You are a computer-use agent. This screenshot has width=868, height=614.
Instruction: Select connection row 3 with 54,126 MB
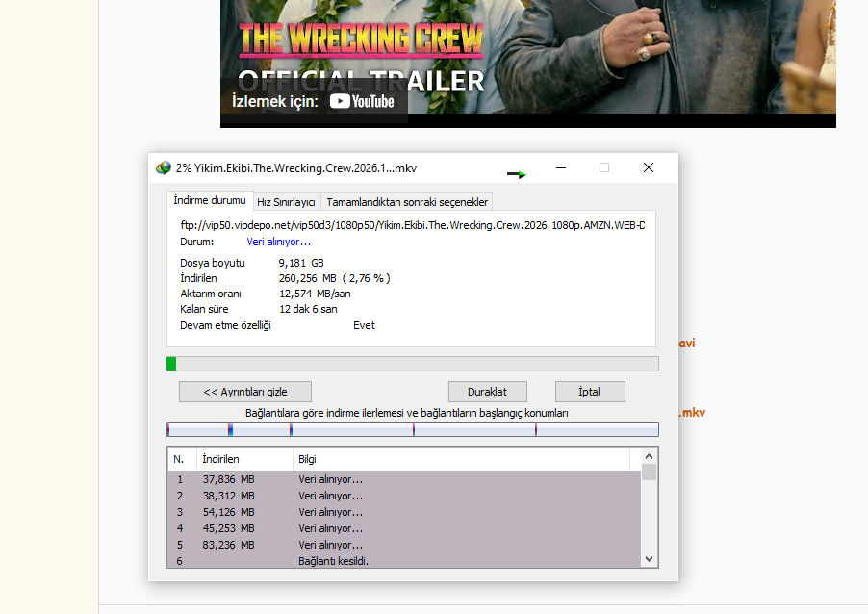[404, 512]
